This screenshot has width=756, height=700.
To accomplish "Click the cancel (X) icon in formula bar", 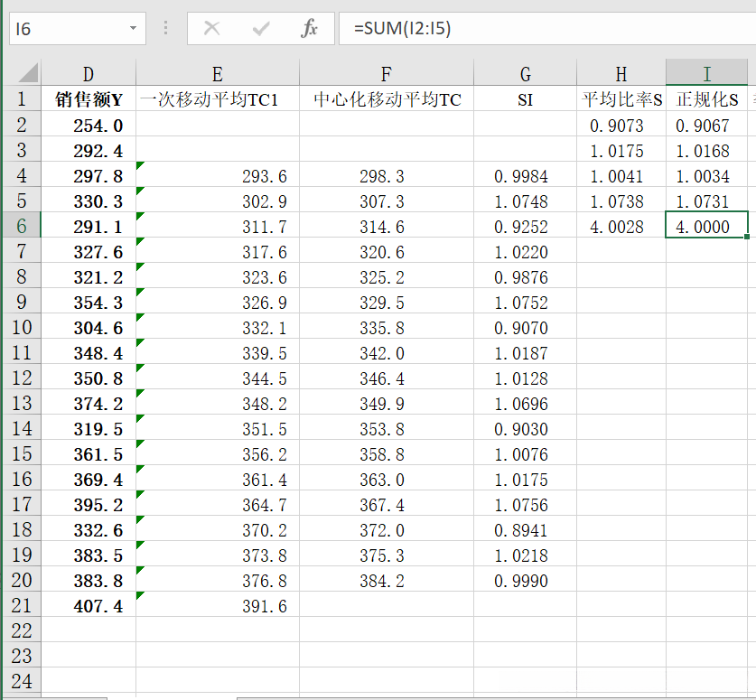I will coord(211,28).
